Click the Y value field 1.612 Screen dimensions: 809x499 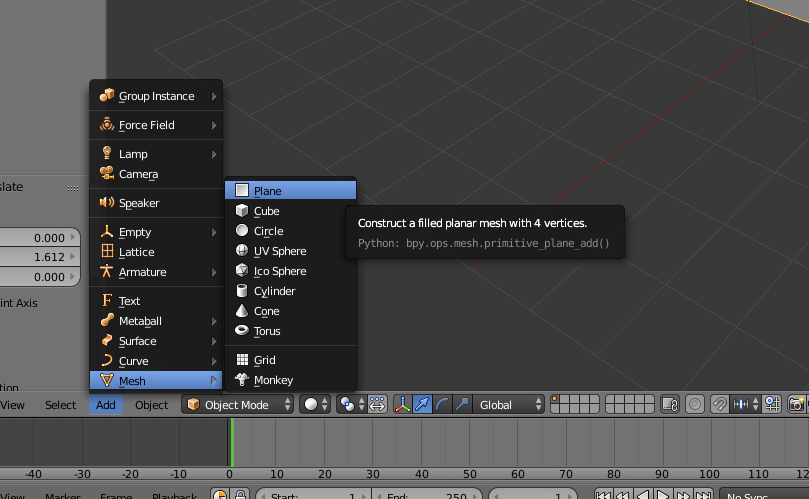click(40, 257)
